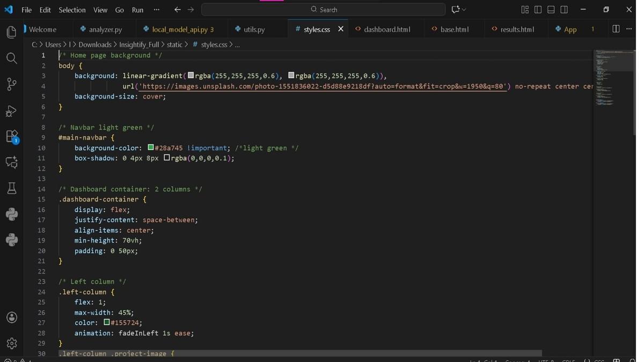Click the Search command center box

[x=324, y=10]
